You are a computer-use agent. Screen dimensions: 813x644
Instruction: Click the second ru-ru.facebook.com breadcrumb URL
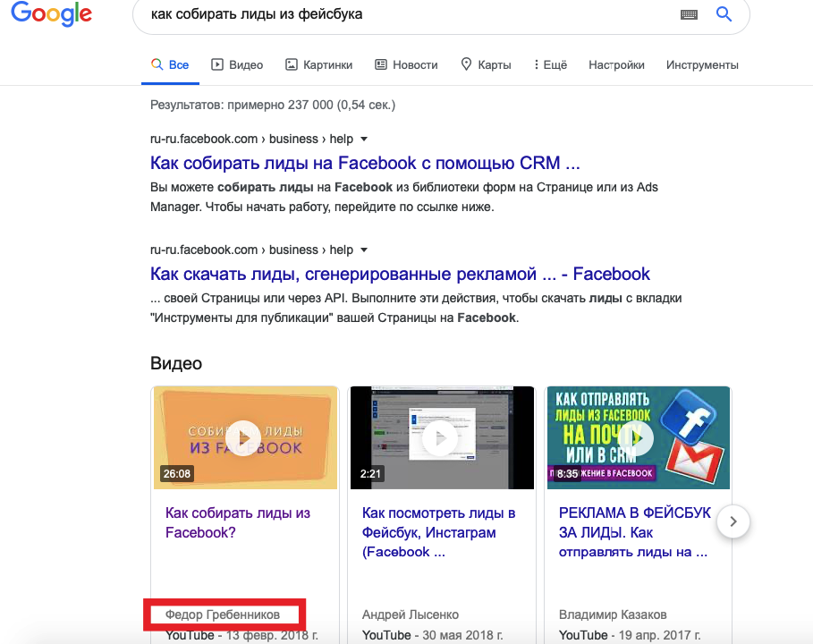pyautogui.click(x=251, y=250)
